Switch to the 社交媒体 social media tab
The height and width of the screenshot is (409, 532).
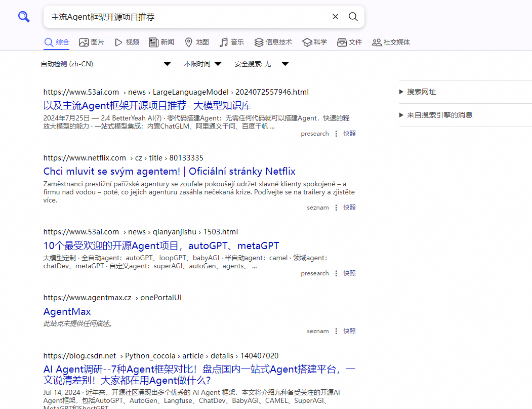(391, 43)
